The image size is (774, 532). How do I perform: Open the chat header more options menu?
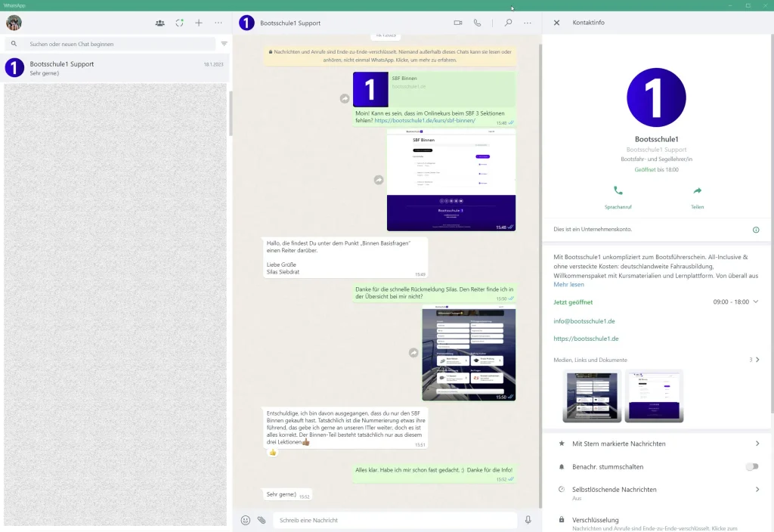click(x=527, y=23)
